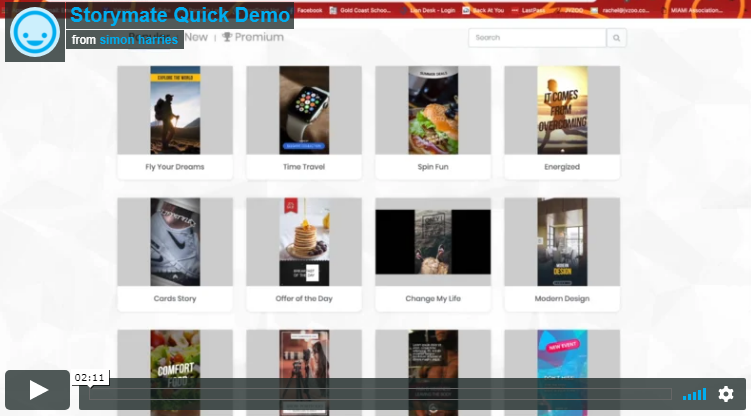The width and height of the screenshot is (751, 416).
Task: Open the Storymate Quick Demo title link
Action: (x=180, y=15)
